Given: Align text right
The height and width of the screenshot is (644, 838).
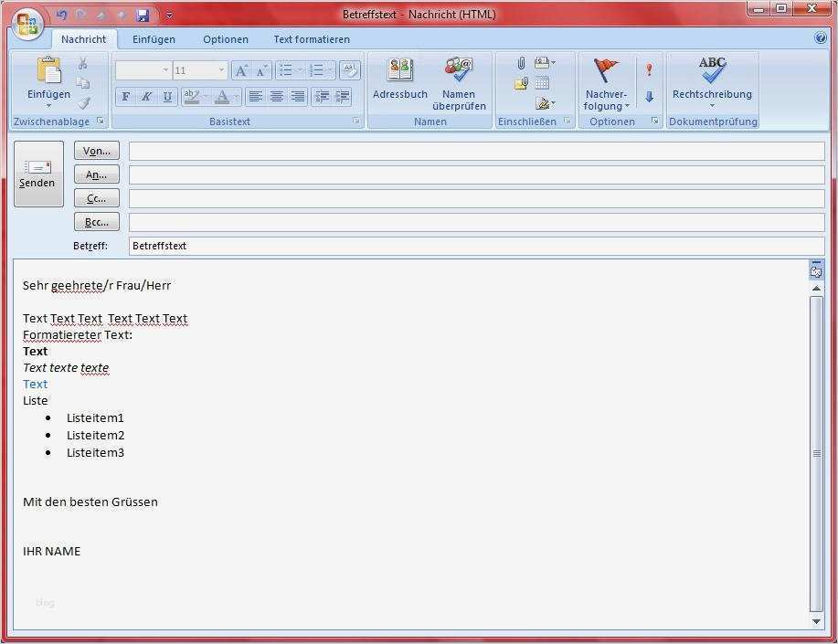Looking at the screenshot, I should [297, 97].
